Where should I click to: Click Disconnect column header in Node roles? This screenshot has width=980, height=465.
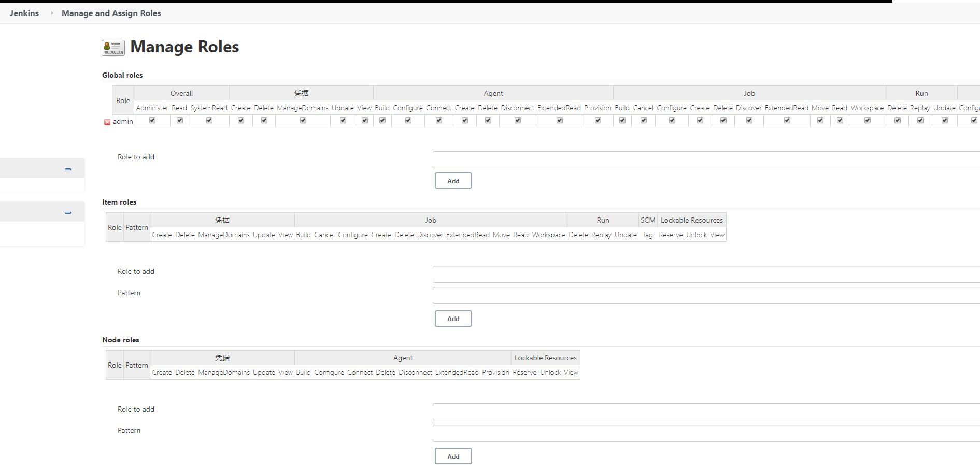pyautogui.click(x=415, y=372)
